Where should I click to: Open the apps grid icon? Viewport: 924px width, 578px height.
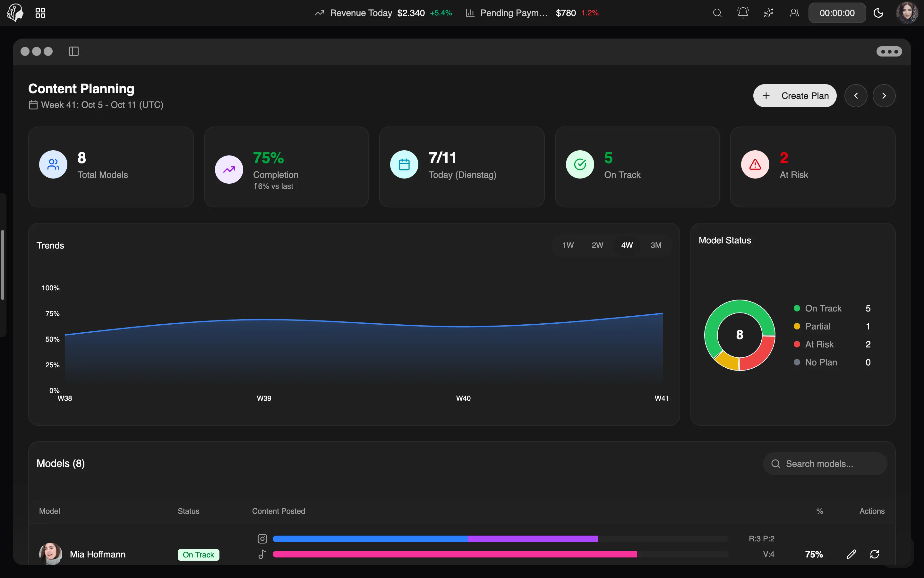(x=40, y=13)
